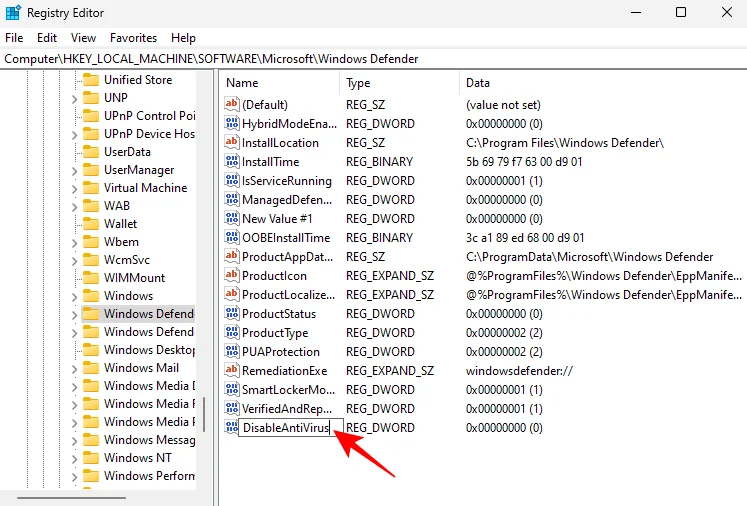The height and width of the screenshot is (506, 747).
Task: Open the Help menu
Action: pyautogui.click(x=183, y=38)
